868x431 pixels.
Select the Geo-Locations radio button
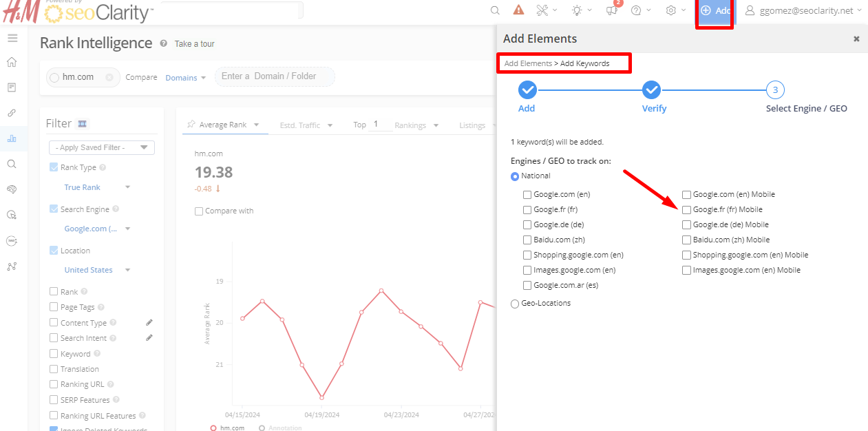click(x=515, y=304)
